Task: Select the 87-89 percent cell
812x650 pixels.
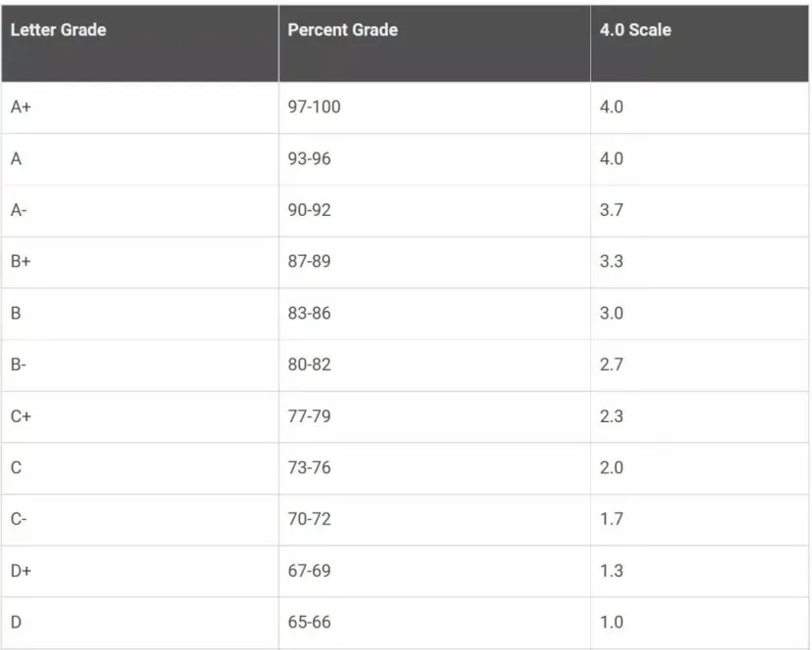Action: click(309, 262)
